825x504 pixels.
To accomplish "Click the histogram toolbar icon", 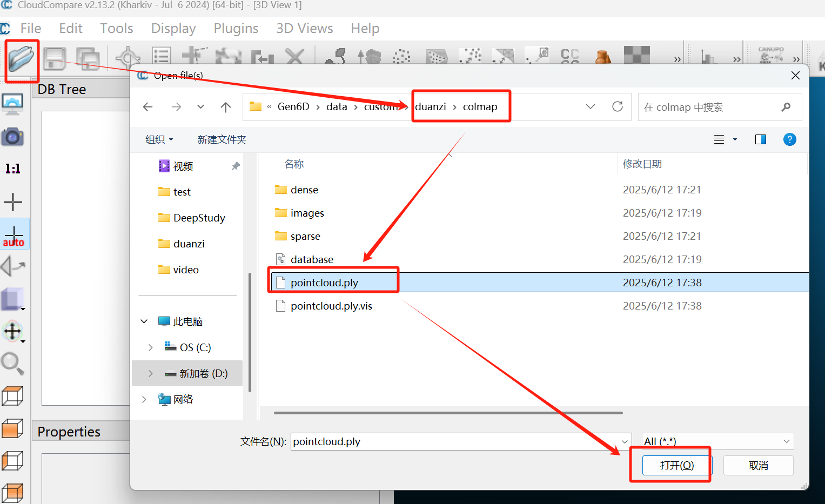I will click(707, 56).
